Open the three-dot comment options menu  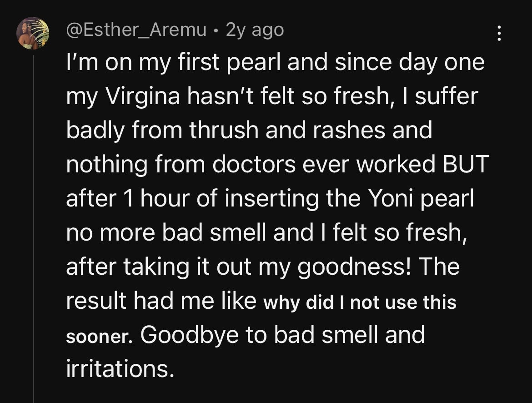(x=499, y=33)
